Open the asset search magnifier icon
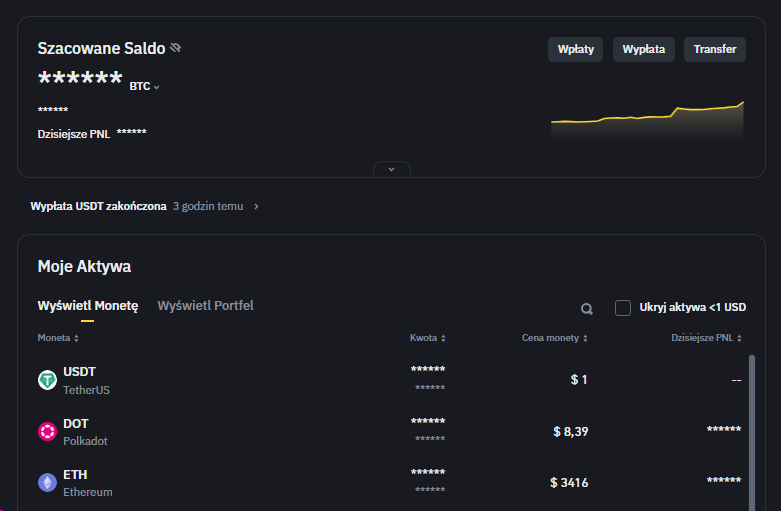Image resolution: width=781 pixels, height=511 pixels. coord(587,309)
